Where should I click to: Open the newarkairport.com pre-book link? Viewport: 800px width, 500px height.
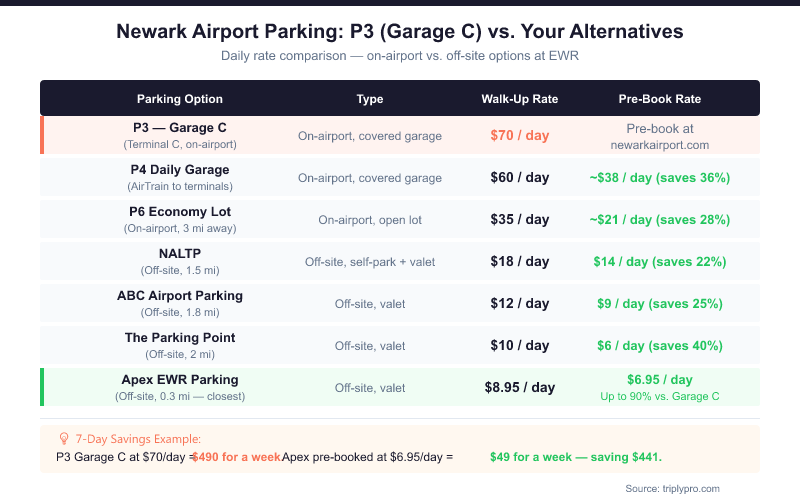[659, 144]
